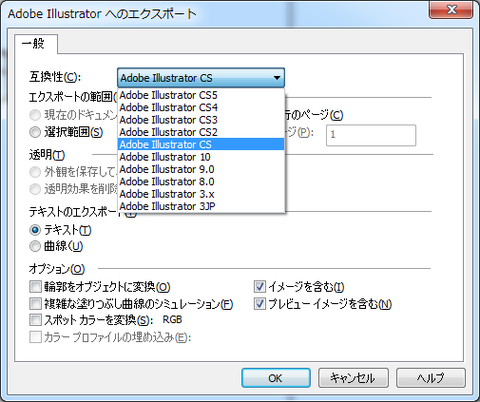This screenshot has width=480, height=402.
Task: Switch to the 一般 tab
Action: tap(36, 44)
